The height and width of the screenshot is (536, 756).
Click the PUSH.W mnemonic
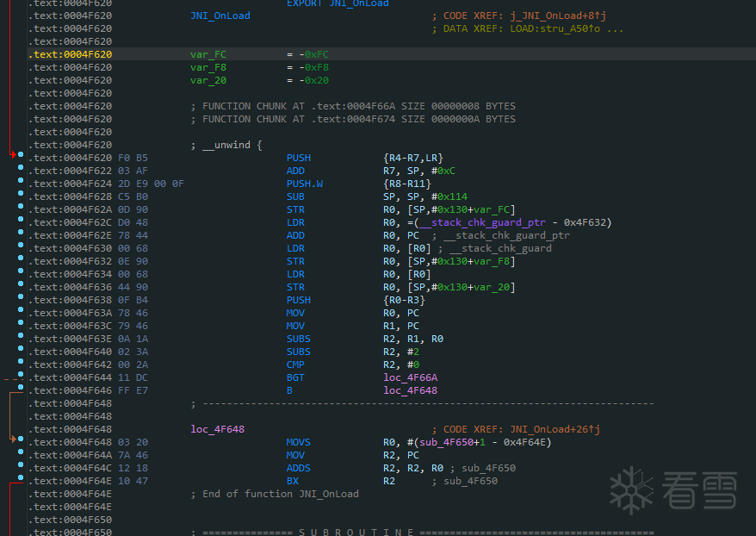pyautogui.click(x=305, y=184)
